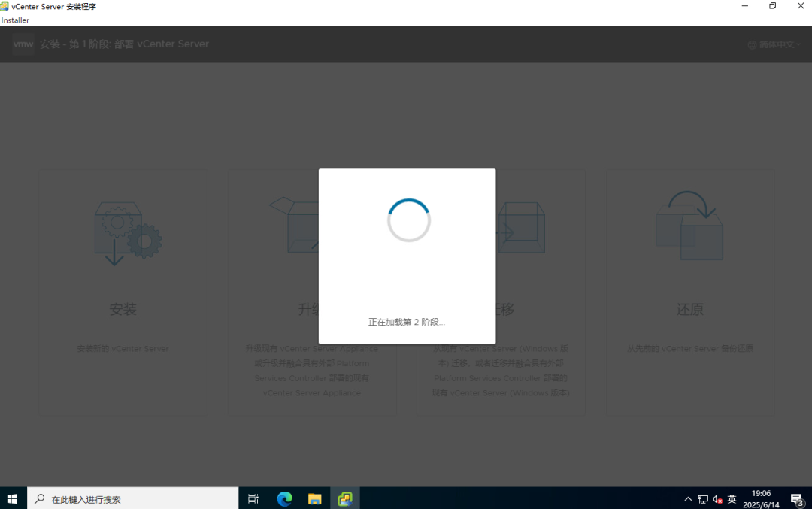
Task: Open File Explorer from taskbar
Action: coord(314,498)
